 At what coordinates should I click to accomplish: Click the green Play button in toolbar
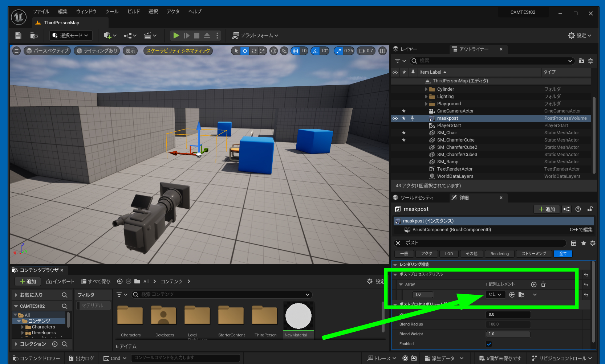[176, 36]
